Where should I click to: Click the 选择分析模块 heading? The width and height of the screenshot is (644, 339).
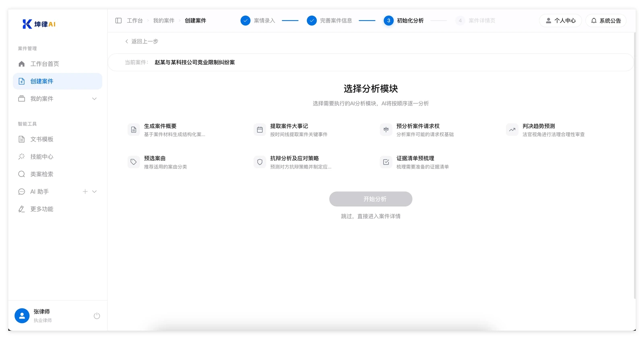pos(371,89)
